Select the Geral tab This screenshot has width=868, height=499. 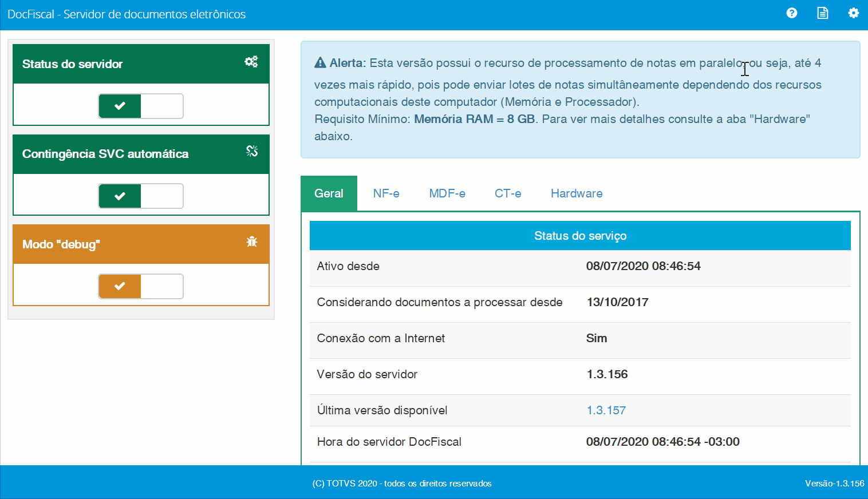click(329, 193)
